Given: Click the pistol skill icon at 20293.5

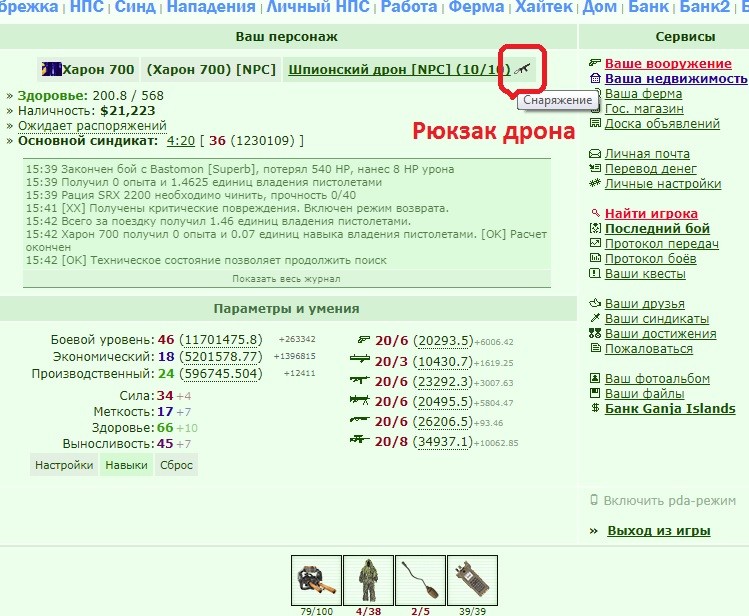Looking at the screenshot, I should pyautogui.click(x=364, y=340).
